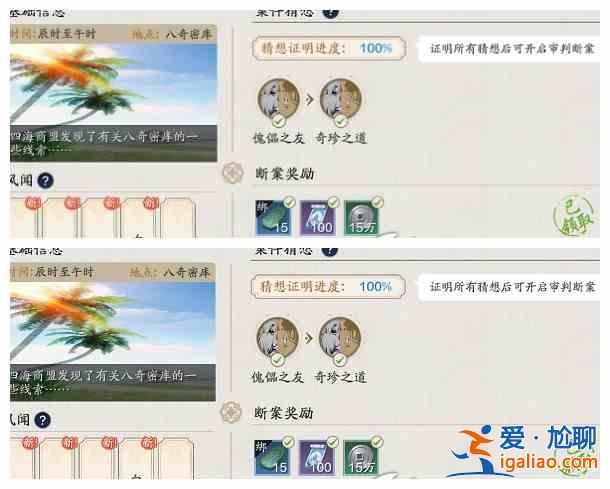Click the flower emblem beside 断案奖励 in top panel

point(233,173)
